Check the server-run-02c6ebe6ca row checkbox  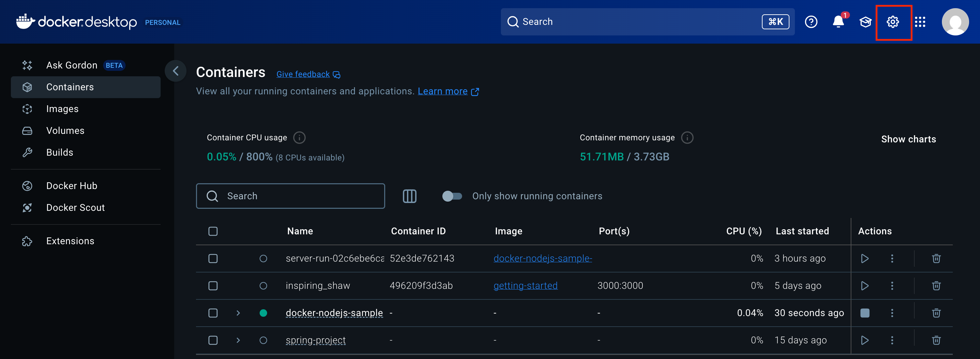[213, 259]
